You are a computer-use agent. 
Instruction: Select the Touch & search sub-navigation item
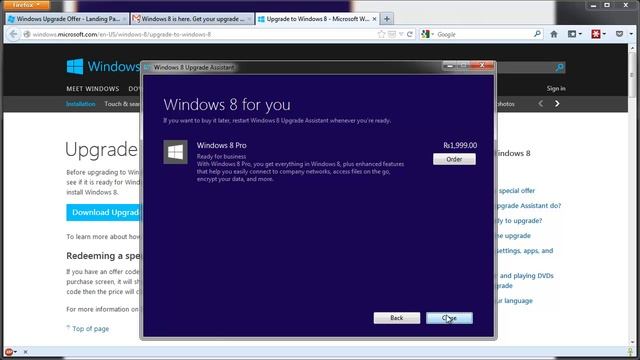point(122,104)
